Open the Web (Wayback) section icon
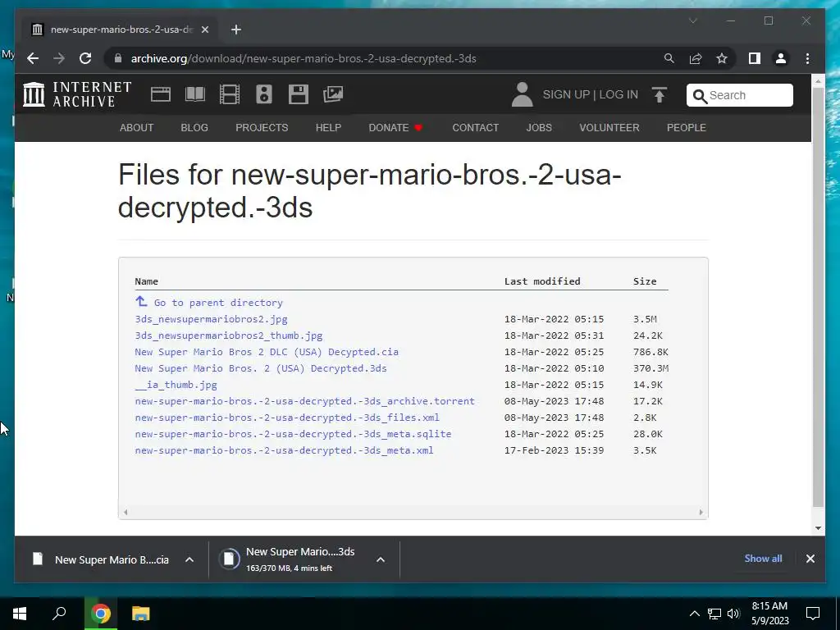 click(x=160, y=94)
